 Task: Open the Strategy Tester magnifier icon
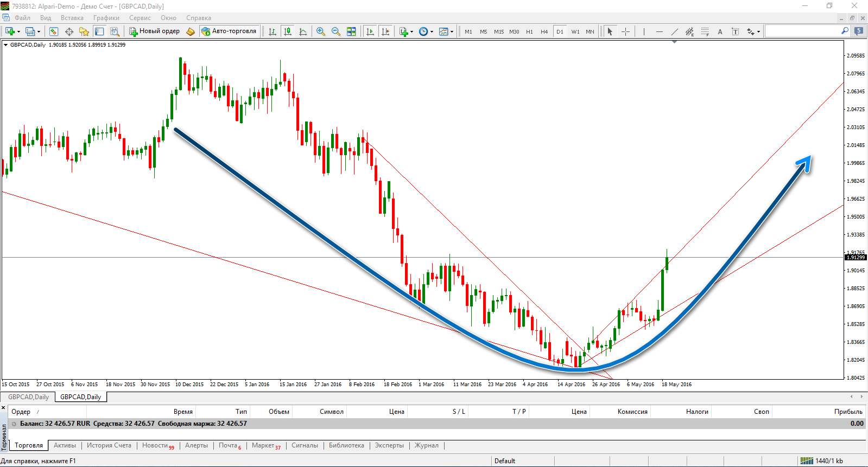(115, 31)
